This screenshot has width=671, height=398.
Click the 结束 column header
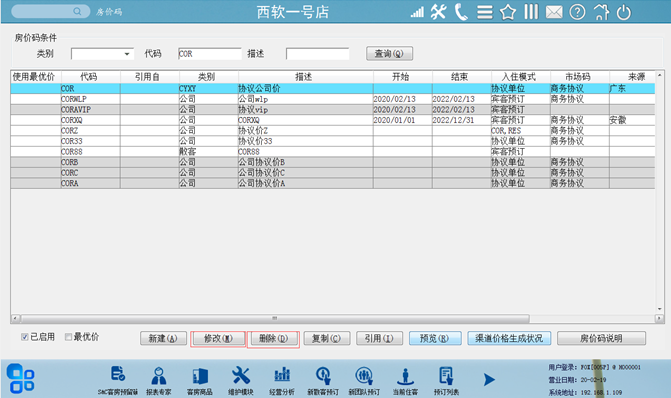click(462, 77)
